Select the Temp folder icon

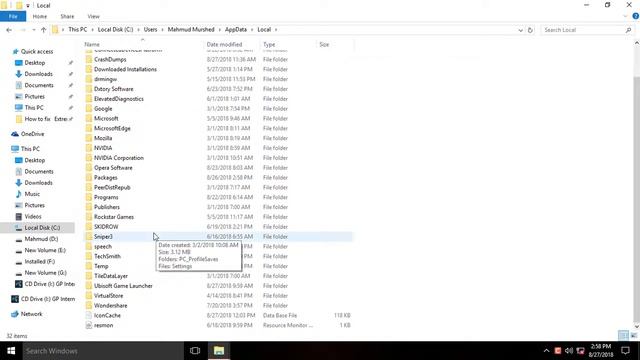coord(89,266)
